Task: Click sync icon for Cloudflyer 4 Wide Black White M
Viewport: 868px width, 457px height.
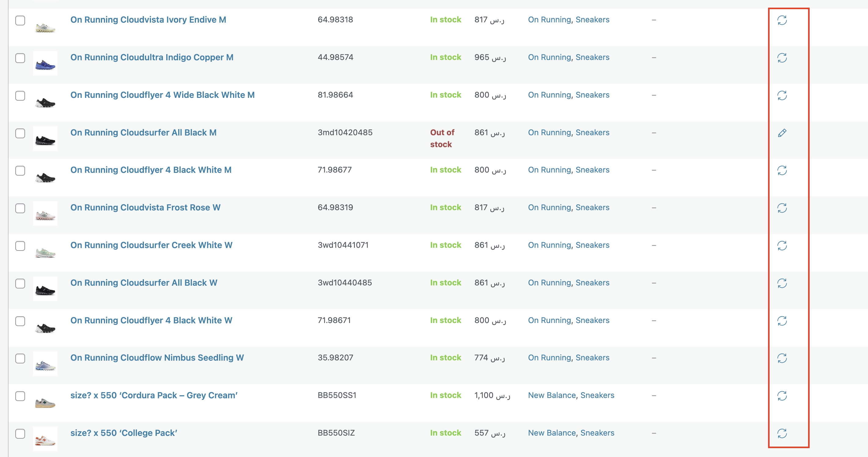Action: click(x=782, y=95)
